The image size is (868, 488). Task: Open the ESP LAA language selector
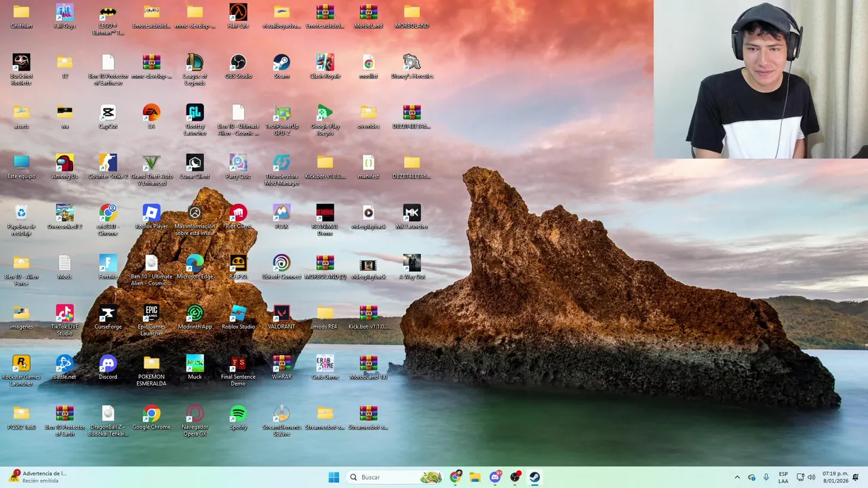coord(783,477)
